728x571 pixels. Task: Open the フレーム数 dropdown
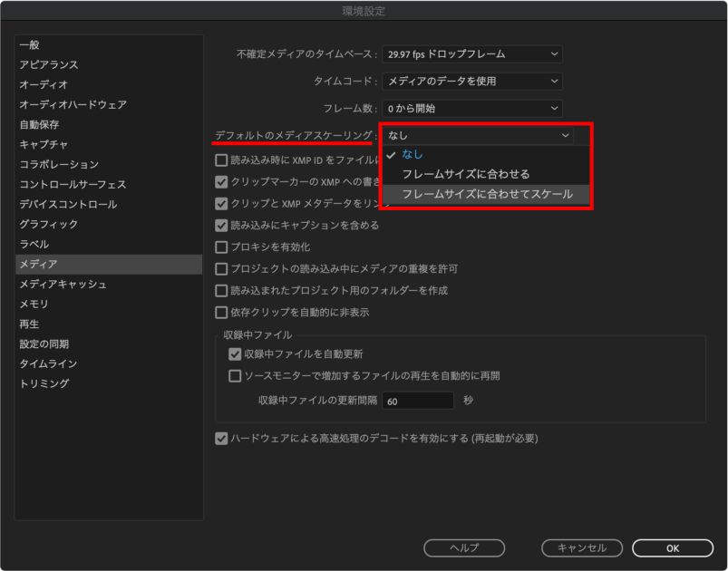(x=471, y=109)
